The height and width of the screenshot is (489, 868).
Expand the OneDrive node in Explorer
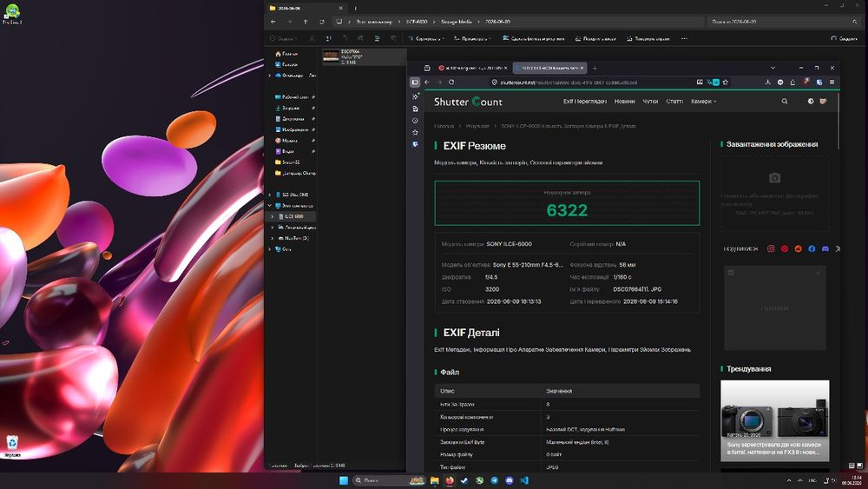point(270,76)
